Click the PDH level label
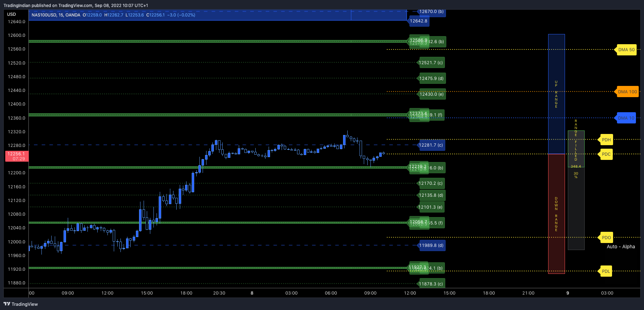Screen dimensions: 644x310 [x=606, y=140]
